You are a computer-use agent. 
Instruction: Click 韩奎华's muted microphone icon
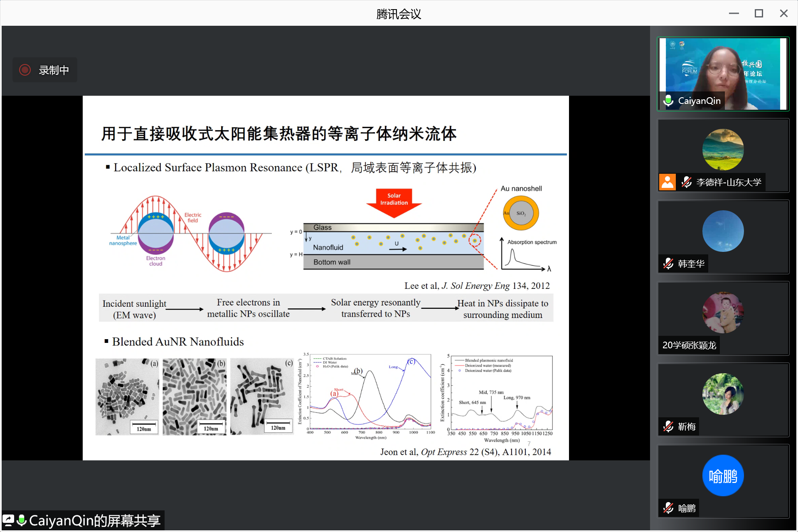pyautogui.click(x=668, y=264)
